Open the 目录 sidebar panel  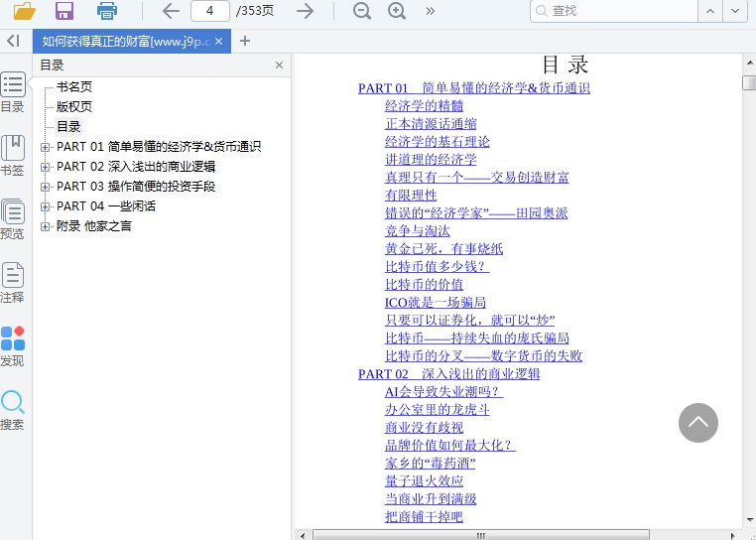[x=13, y=92]
